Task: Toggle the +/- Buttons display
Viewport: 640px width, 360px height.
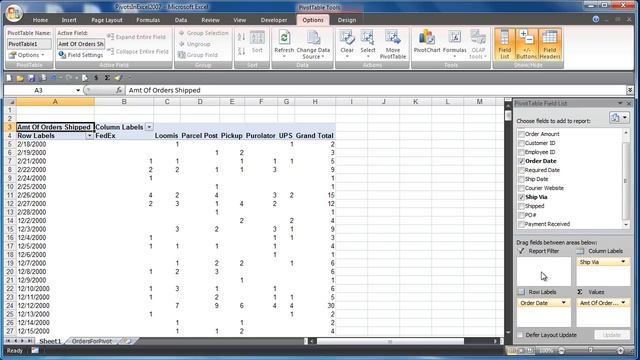Action: (527, 44)
